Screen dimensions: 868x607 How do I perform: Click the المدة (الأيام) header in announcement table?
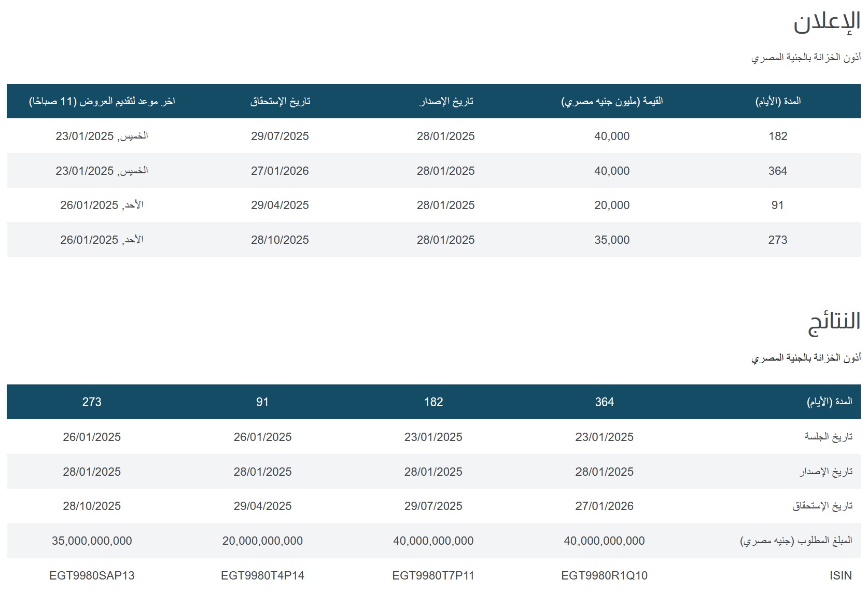pyautogui.click(x=778, y=101)
